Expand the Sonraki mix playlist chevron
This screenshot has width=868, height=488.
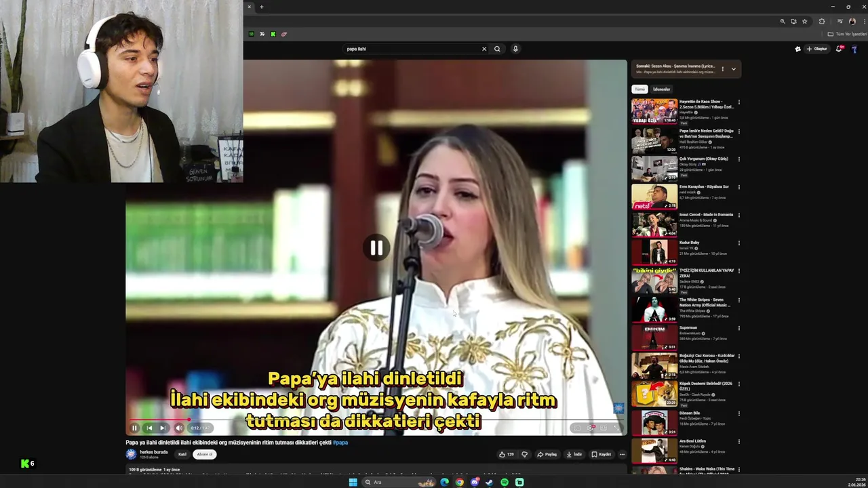tap(733, 69)
